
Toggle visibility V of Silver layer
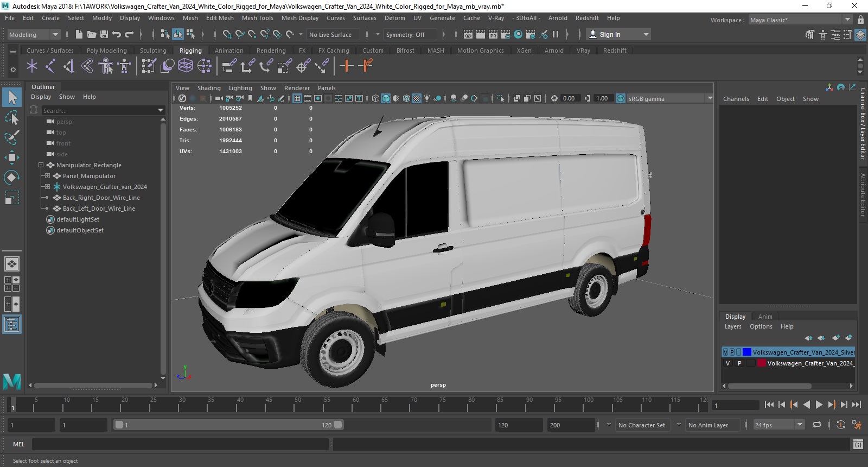(x=725, y=352)
